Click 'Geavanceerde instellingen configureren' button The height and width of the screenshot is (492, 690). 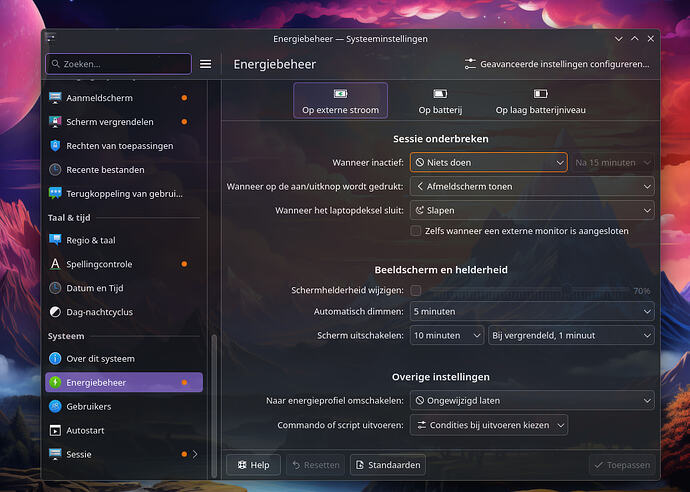pyautogui.click(x=556, y=64)
